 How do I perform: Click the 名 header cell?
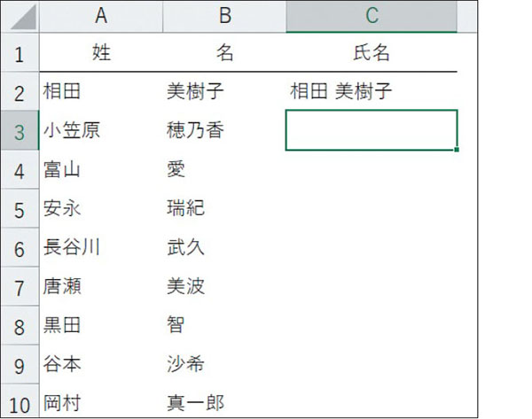(224, 52)
